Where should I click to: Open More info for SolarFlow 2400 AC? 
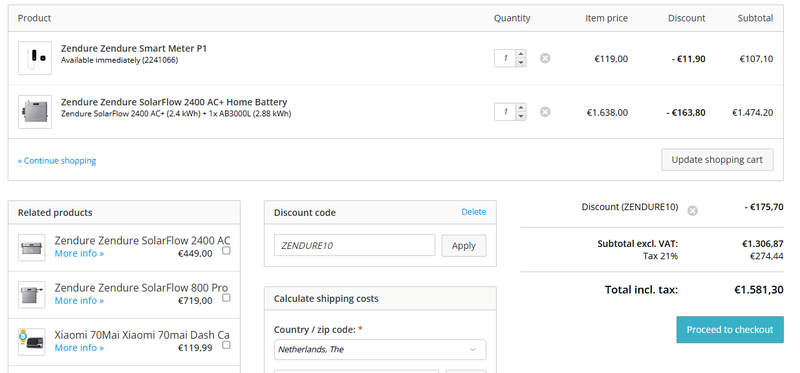pyautogui.click(x=79, y=254)
